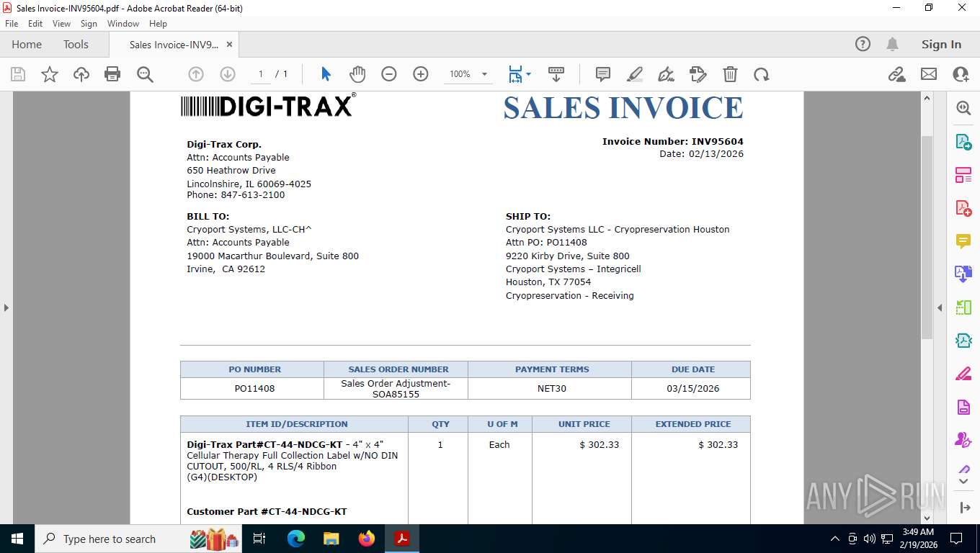
Task: Open the View menu
Action: click(62, 24)
